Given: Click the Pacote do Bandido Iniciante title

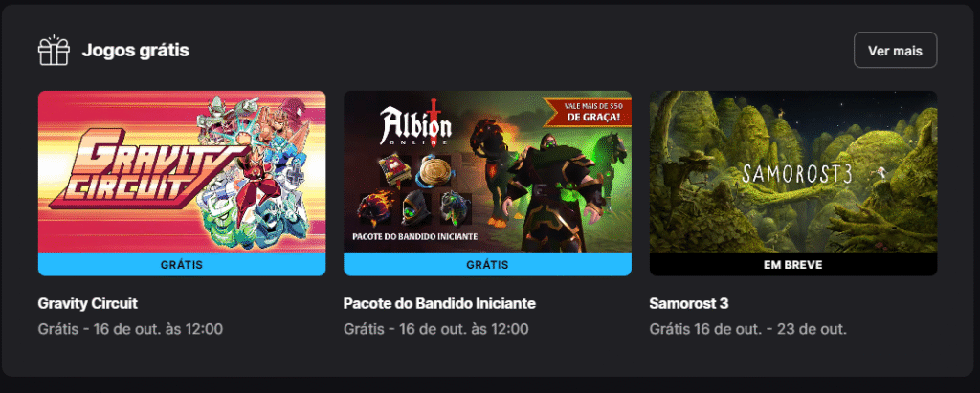Looking at the screenshot, I should click(439, 304).
